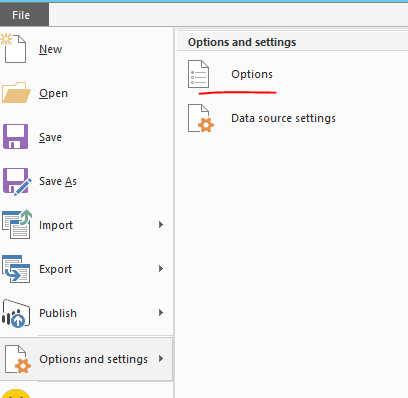Click the Publish icon
Viewport: 408px width, 398px height.
[16, 313]
